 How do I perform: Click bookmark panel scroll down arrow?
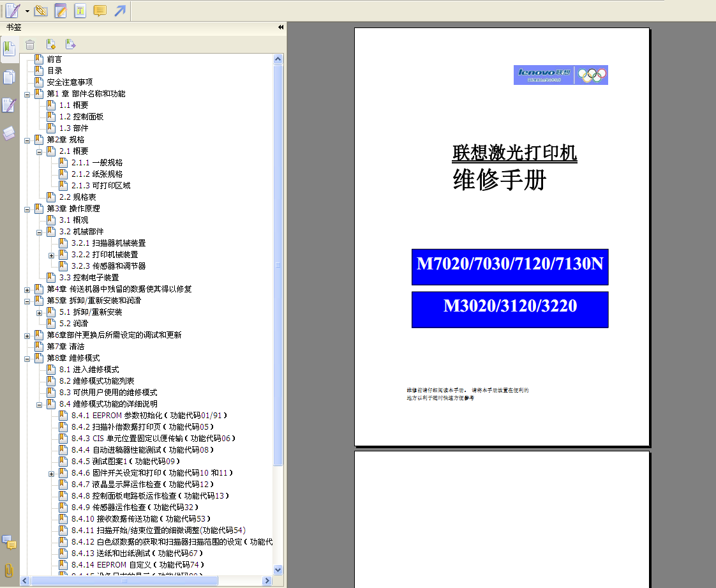[x=278, y=569]
